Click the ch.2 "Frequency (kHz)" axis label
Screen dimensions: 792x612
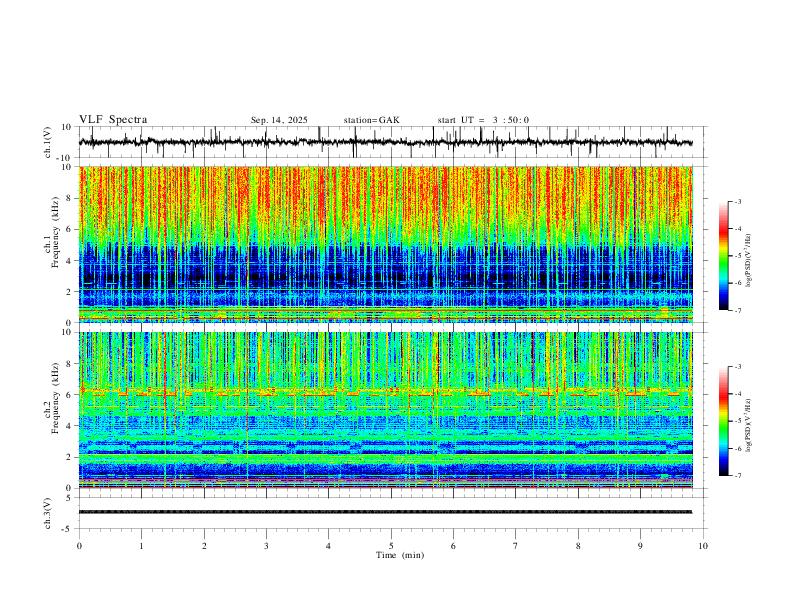tap(56, 398)
